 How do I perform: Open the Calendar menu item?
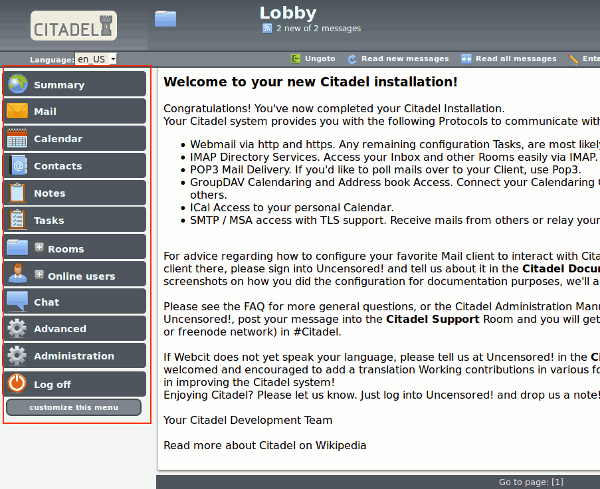click(x=75, y=138)
